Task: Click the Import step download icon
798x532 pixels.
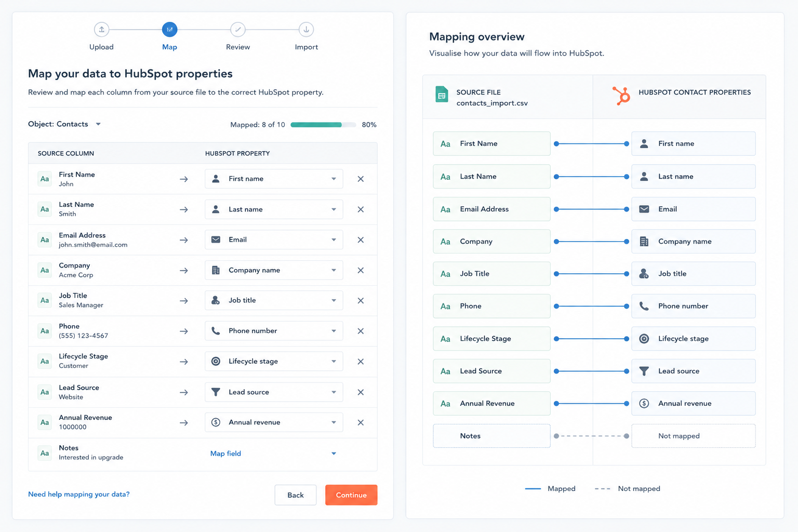Action: click(x=307, y=30)
